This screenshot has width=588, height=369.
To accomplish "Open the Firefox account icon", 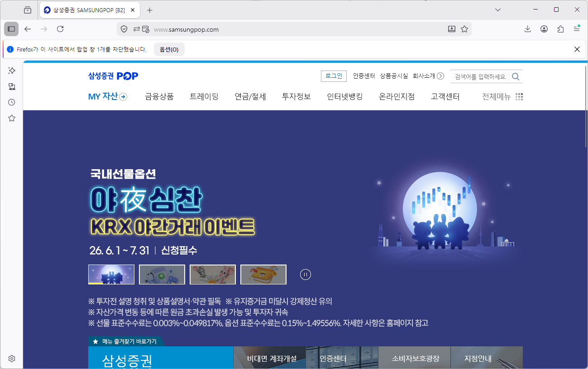I will (544, 29).
